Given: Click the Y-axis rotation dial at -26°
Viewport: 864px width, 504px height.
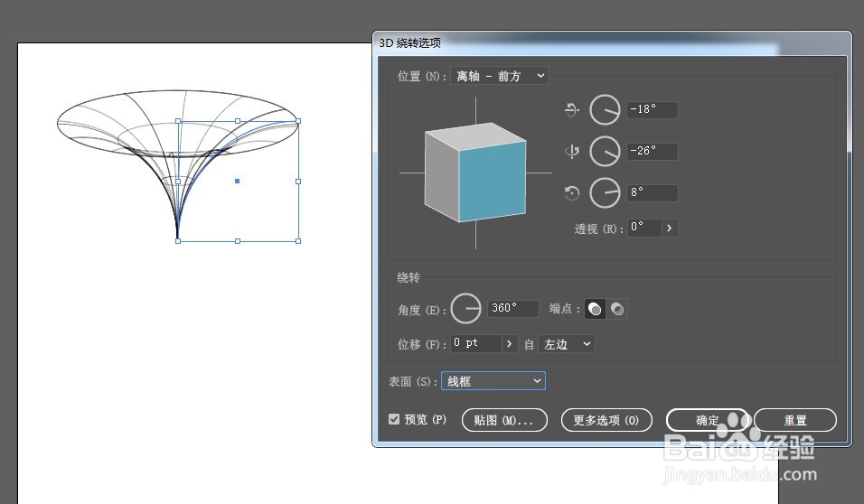Looking at the screenshot, I should (605, 151).
